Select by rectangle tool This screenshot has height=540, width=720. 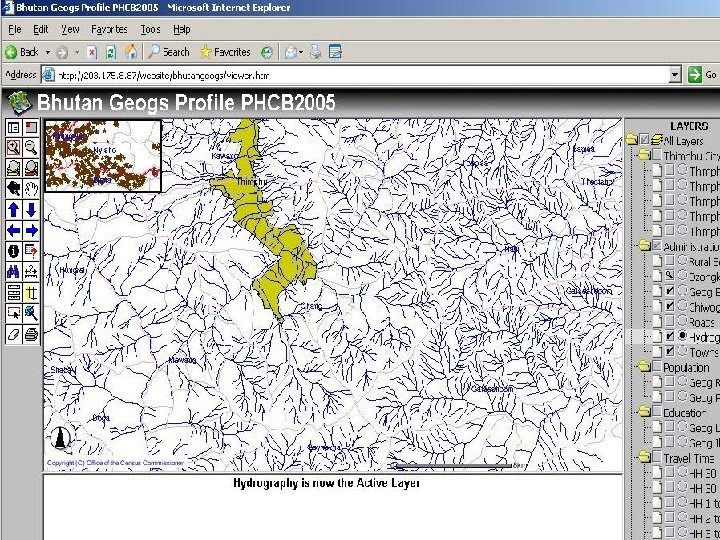[x=14, y=313]
